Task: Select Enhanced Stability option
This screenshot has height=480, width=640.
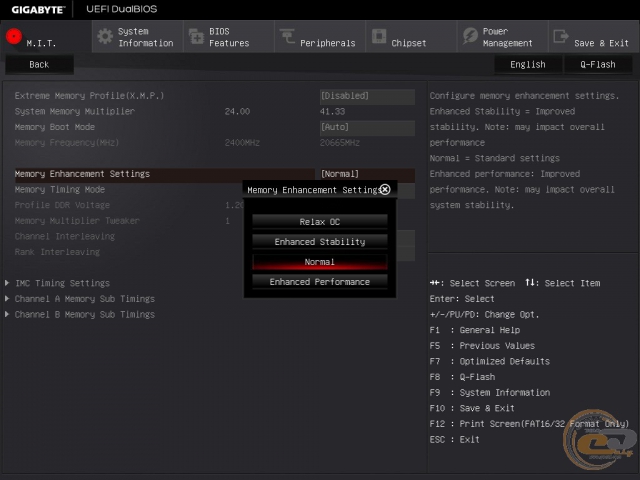Action: 320,242
